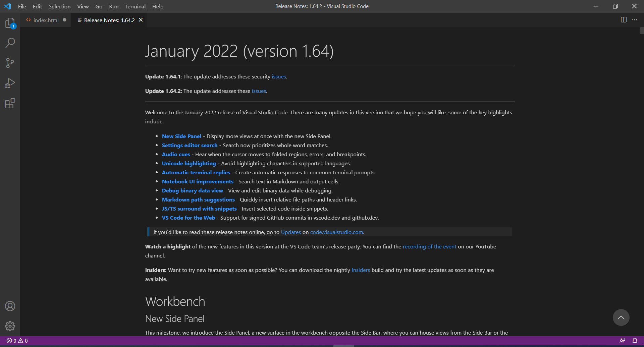Image resolution: width=644 pixels, height=347 pixels.
Task: Follow the Automatic terminal replies link
Action: [196, 173]
